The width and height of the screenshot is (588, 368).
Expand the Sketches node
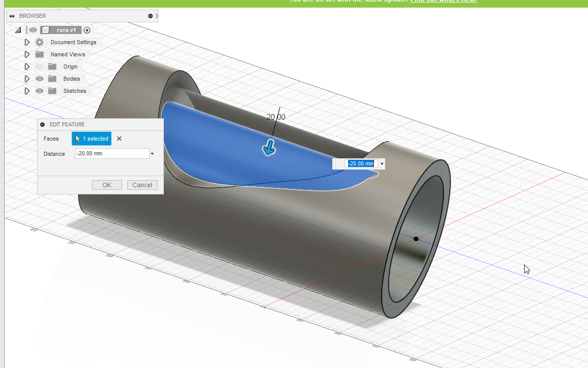(27, 91)
